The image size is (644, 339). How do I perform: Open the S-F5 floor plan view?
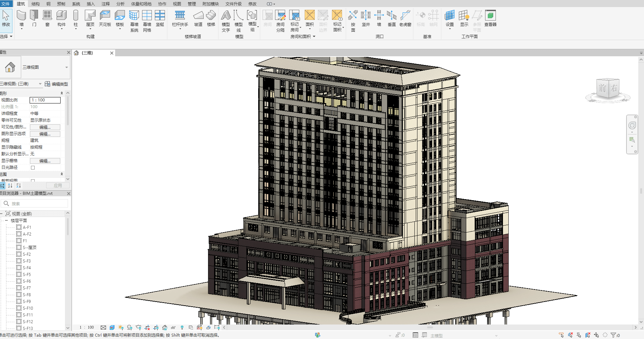27,274
